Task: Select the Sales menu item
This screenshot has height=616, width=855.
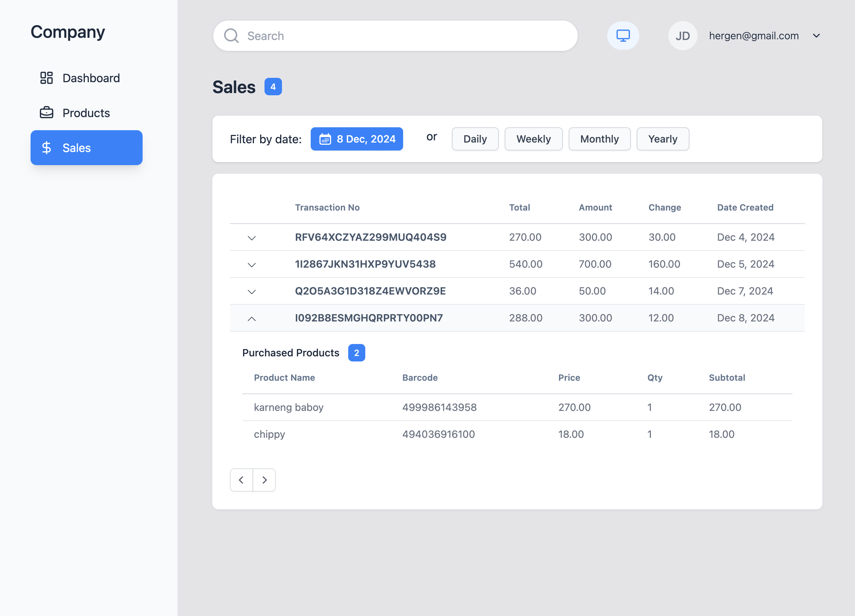Action: [x=86, y=148]
